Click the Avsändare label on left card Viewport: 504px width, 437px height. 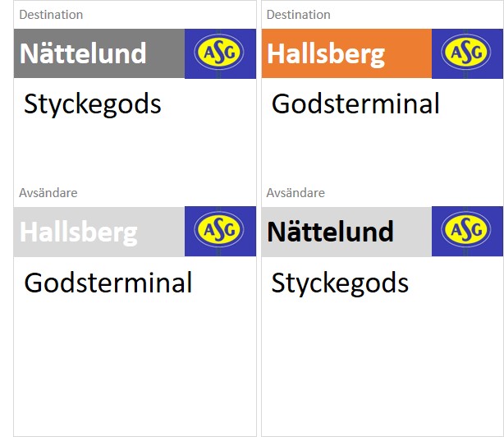pyautogui.click(x=48, y=193)
